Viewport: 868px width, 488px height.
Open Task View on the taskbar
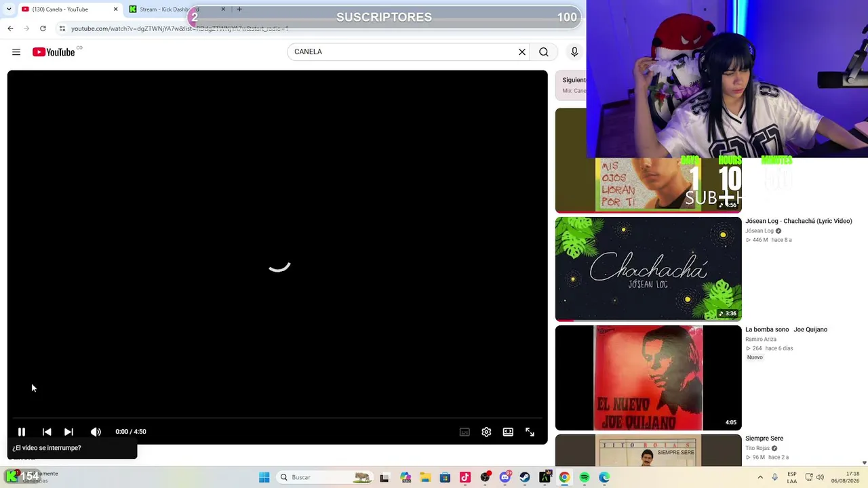point(384,477)
